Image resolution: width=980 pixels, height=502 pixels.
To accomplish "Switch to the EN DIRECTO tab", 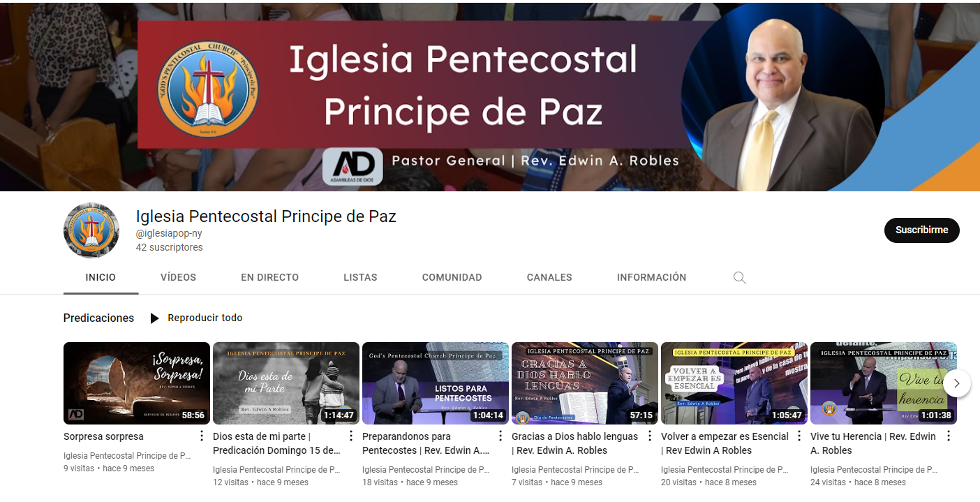I will (x=269, y=277).
